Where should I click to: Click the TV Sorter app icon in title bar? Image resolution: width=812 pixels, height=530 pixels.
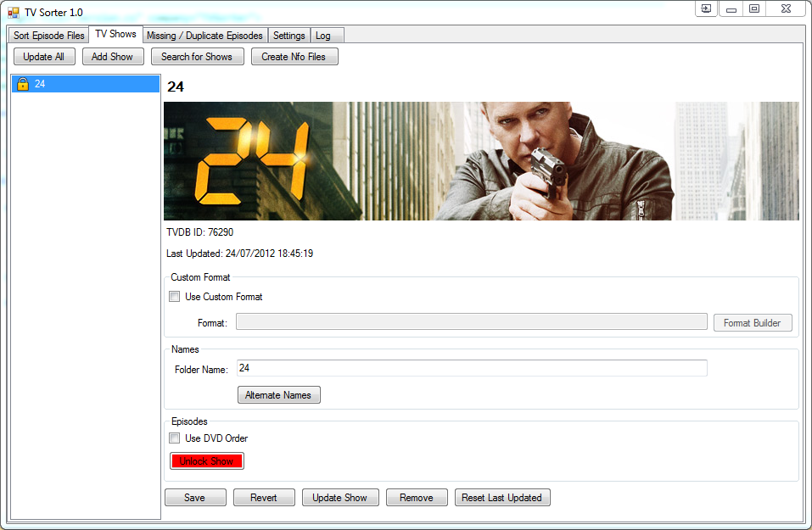pos(13,12)
